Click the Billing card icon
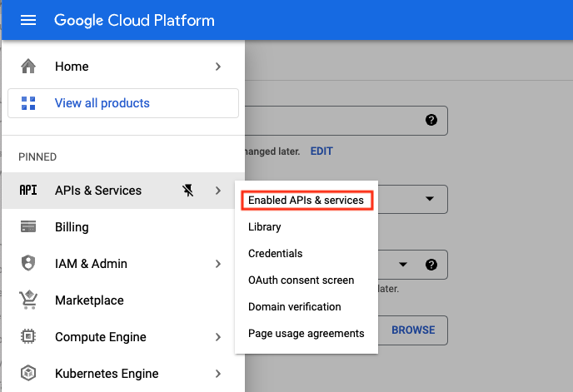The height and width of the screenshot is (392, 573). 28,227
